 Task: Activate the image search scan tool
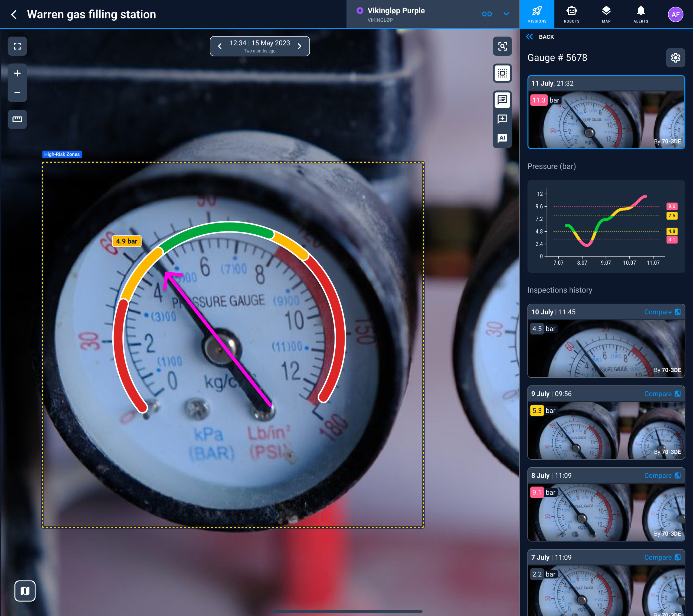[x=502, y=46]
